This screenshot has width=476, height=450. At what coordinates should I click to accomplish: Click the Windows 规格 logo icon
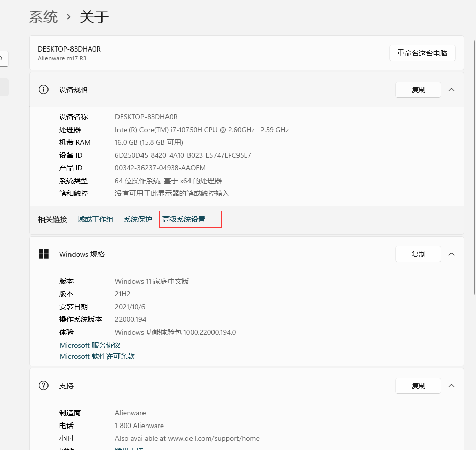pyautogui.click(x=43, y=254)
